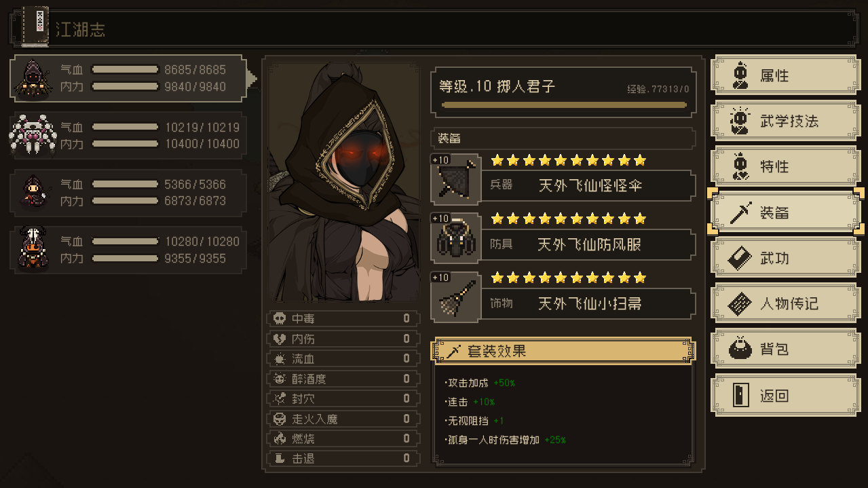Click the experience progress bar
Viewport: 868px width, 488px height.
(x=564, y=105)
